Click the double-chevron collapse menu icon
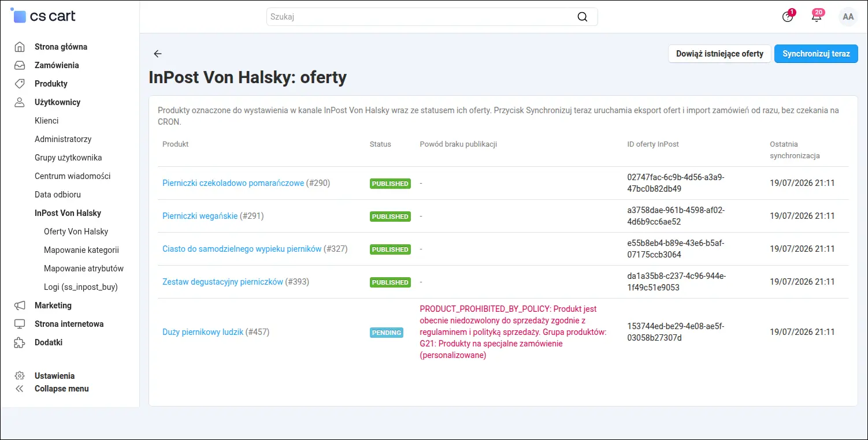868x440 pixels. click(x=20, y=389)
